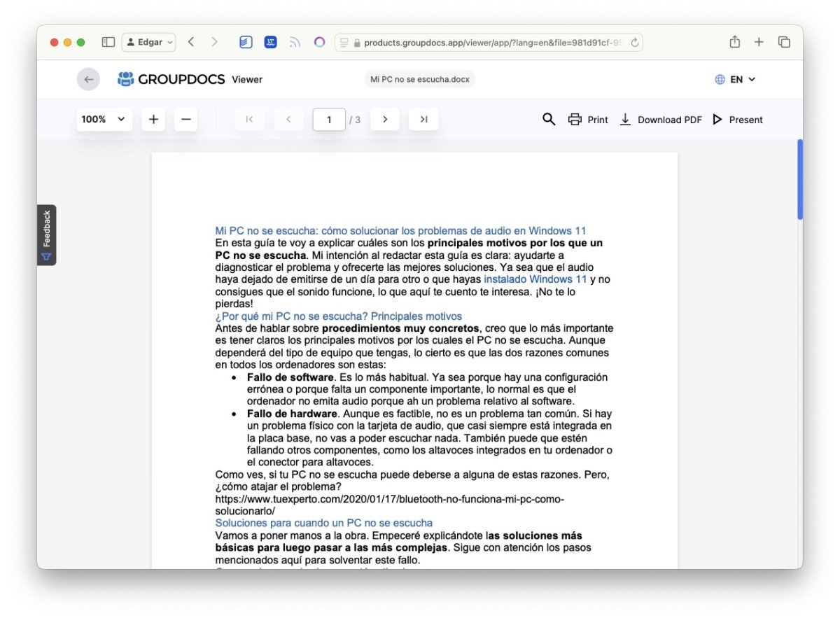The image size is (840, 618).
Task: Click the Print button
Action: coord(588,120)
